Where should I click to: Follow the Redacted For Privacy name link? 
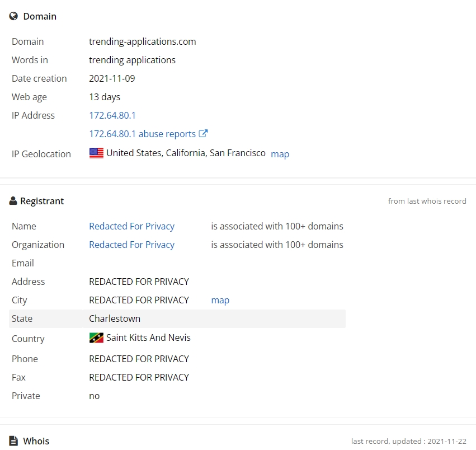coord(132,226)
